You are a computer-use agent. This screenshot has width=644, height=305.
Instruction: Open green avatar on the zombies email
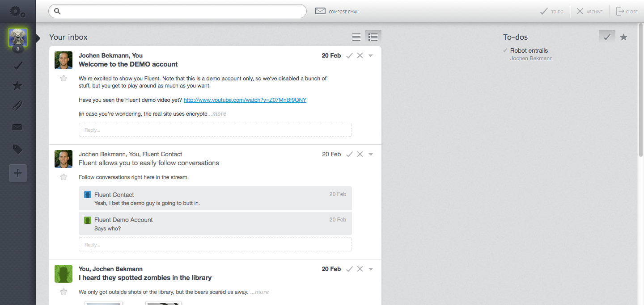(x=64, y=274)
